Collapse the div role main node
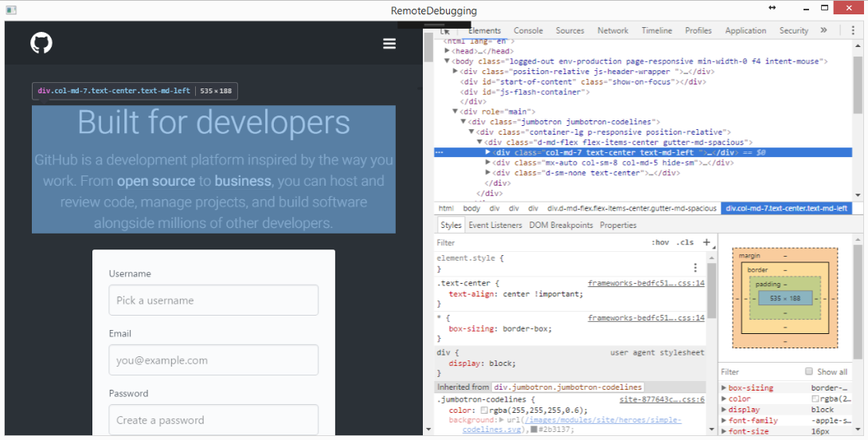The height and width of the screenshot is (440, 868). [x=455, y=112]
